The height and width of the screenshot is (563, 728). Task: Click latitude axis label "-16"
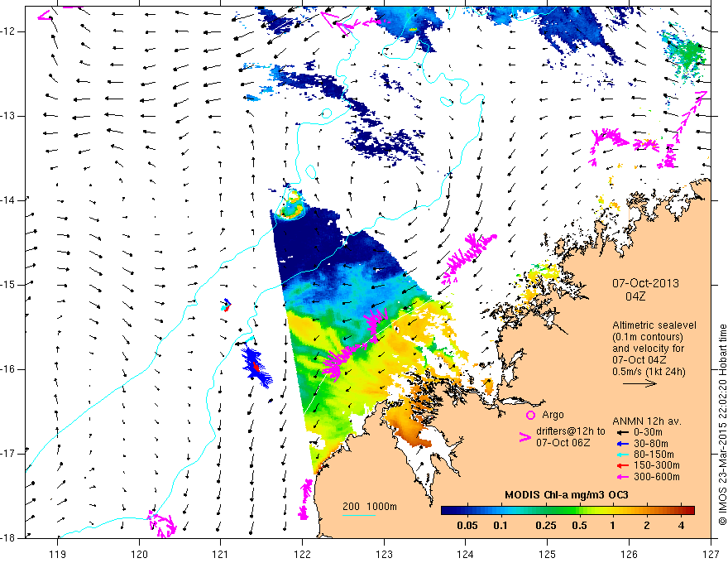(x=8, y=369)
